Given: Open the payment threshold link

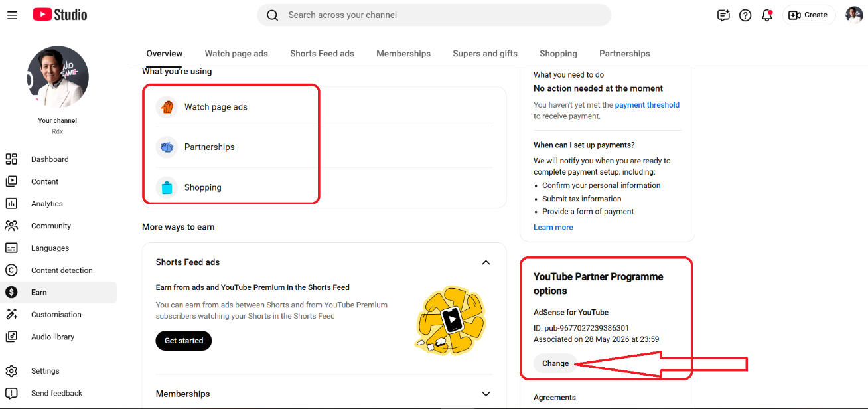Looking at the screenshot, I should pyautogui.click(x=647, y=105).
